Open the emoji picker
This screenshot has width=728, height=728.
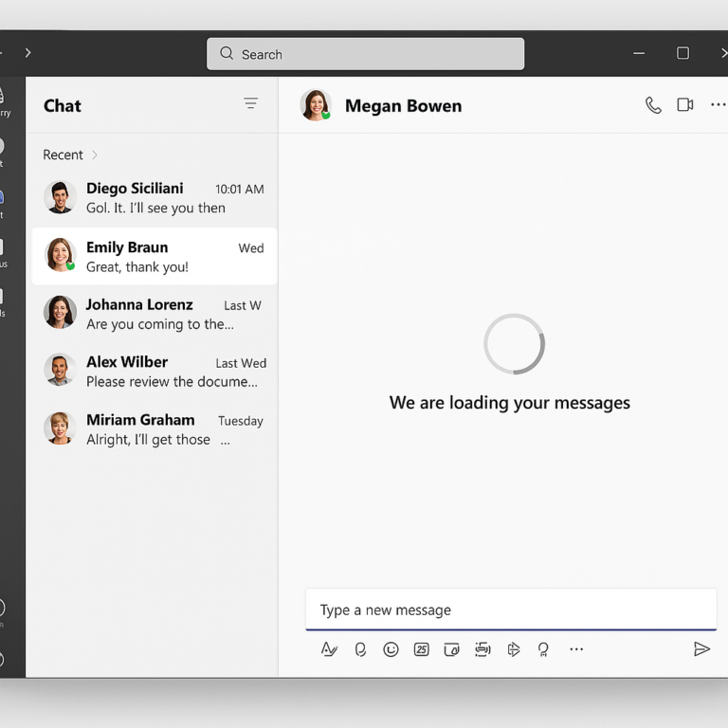tap(391, 649)
